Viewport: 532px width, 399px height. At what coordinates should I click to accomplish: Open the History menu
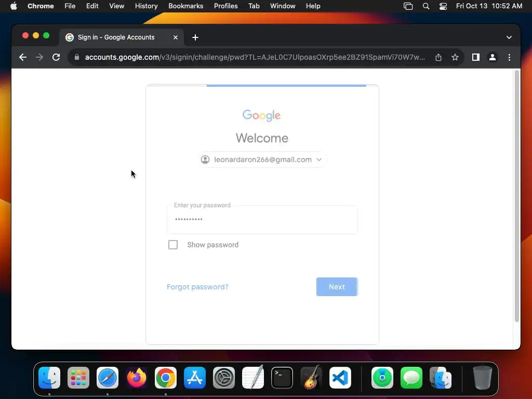click(x=146, y=6)
